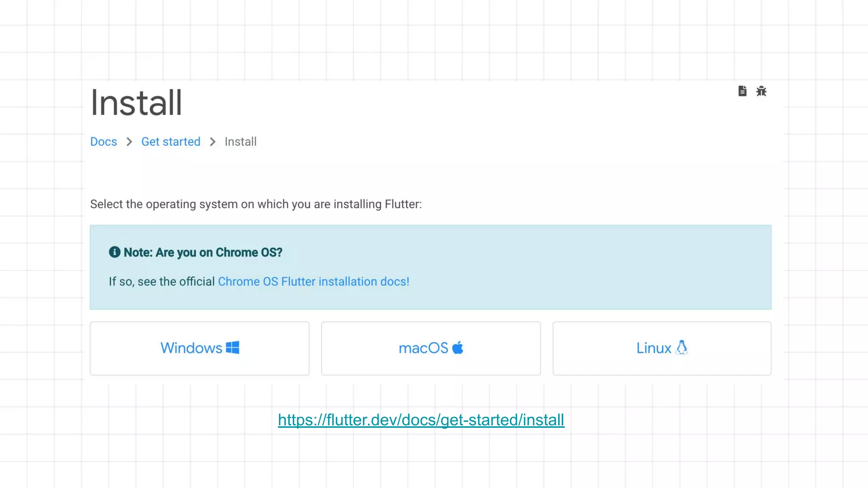The height and width of the screenshot is (488, 868).
Task: Click the bug report icon
Action: 761,91
